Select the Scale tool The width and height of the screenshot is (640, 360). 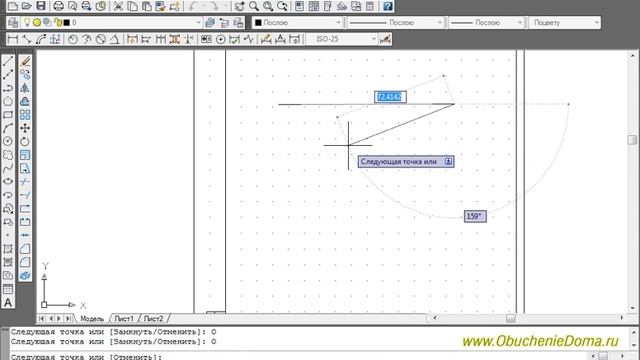tap(25, 155)
